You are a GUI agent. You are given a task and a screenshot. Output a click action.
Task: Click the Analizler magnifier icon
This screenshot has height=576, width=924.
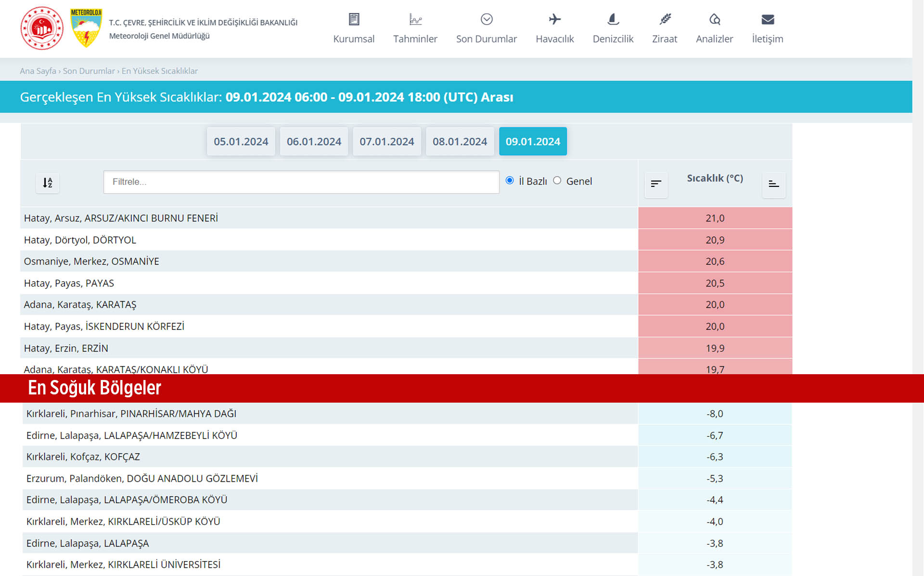tap(714, 19)
